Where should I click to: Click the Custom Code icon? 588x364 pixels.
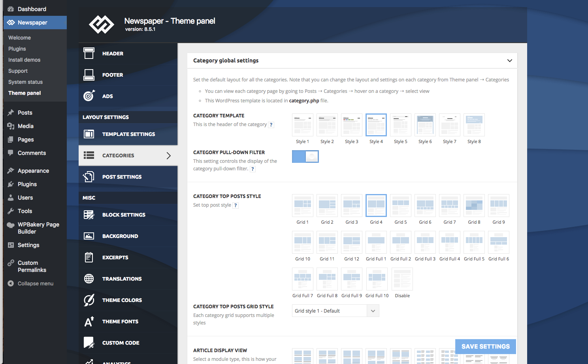[x=89, y=343]
